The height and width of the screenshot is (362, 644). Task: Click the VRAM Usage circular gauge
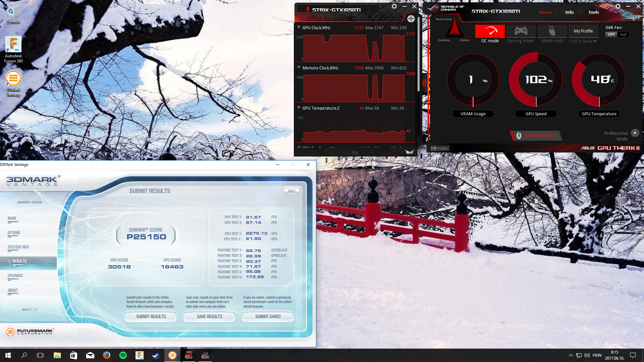[473, 80]
